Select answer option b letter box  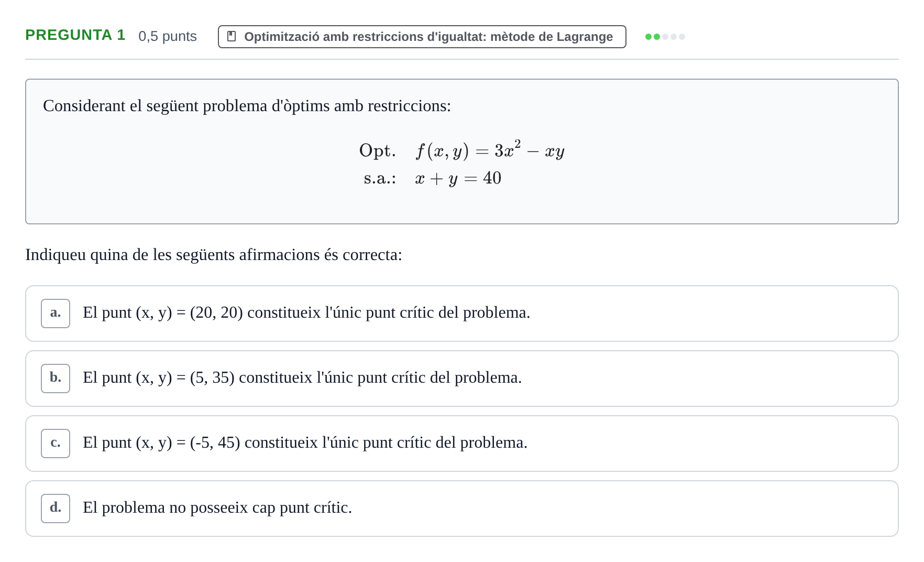pyautogui.click(x=56, y=379)
